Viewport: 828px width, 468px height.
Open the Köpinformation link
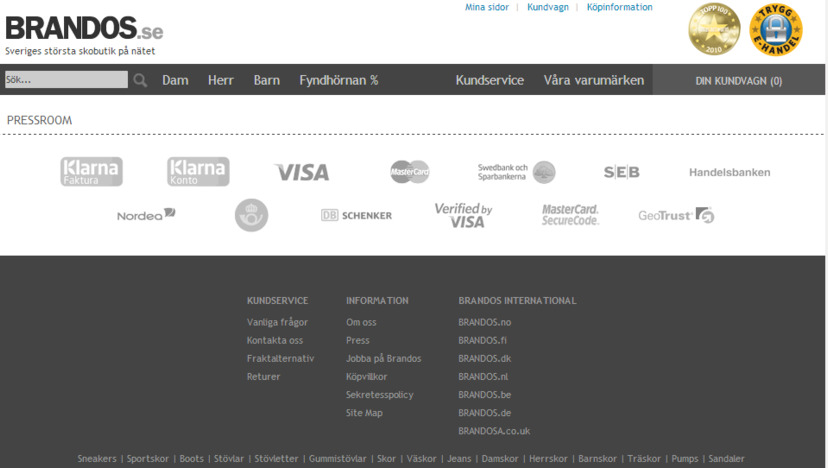pos(619,7)
